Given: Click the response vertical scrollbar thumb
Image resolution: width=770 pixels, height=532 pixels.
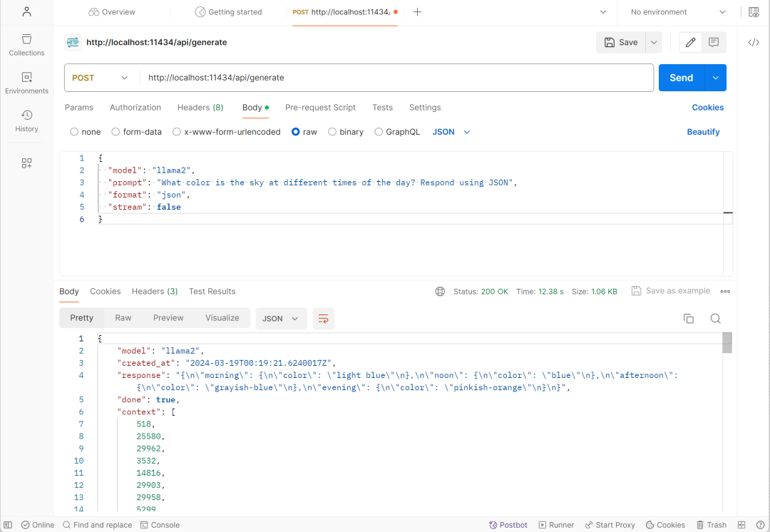Looking at the screenshot, I should pos(727,342).
